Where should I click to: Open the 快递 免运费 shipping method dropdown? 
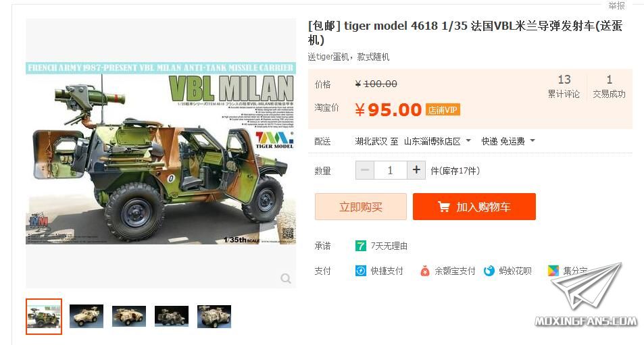508,141
